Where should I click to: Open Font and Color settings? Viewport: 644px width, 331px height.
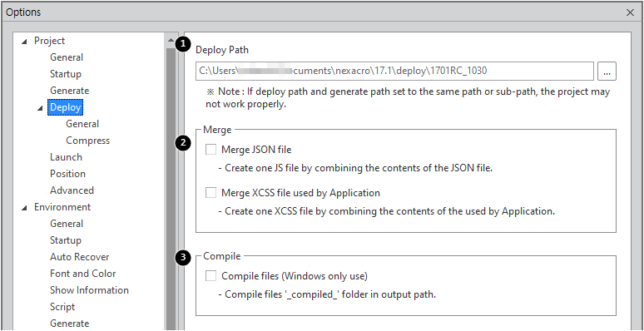click(83, 274)
